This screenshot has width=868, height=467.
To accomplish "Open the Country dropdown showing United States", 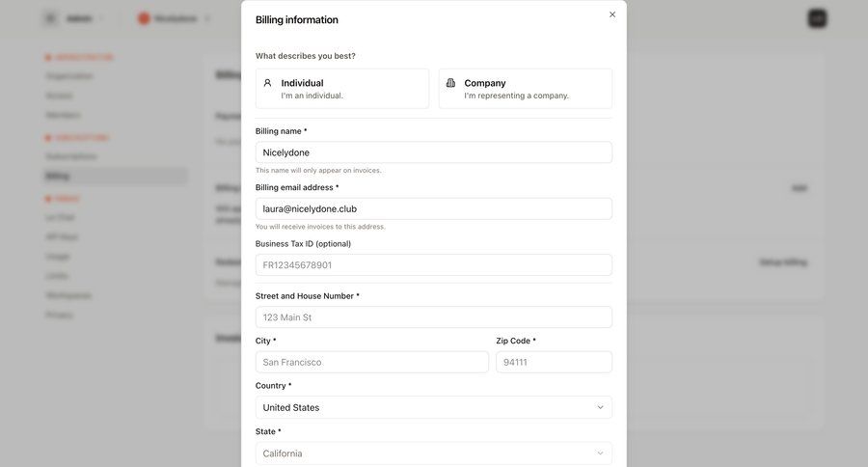I will pos(433,407).
